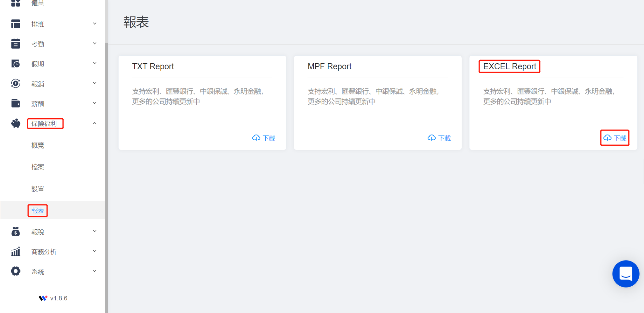
Task: Click the 考勤 attendance calendar icon
Action: (15, 44)
